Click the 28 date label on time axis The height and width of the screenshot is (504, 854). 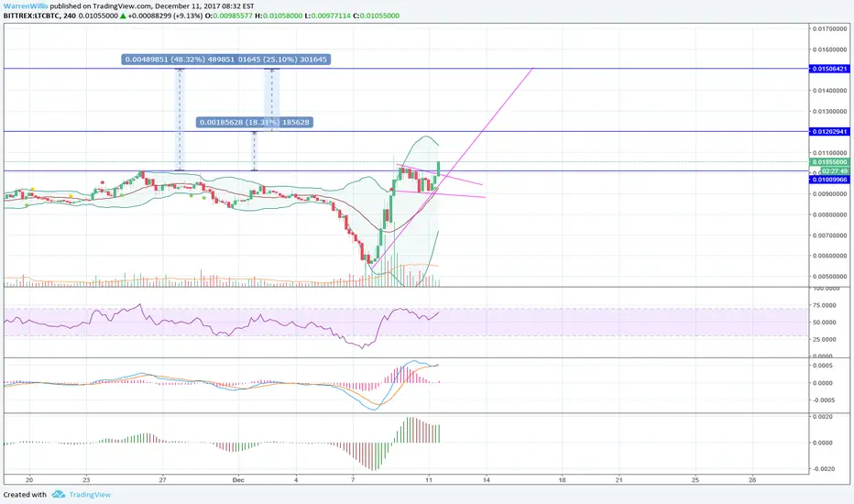752,480
